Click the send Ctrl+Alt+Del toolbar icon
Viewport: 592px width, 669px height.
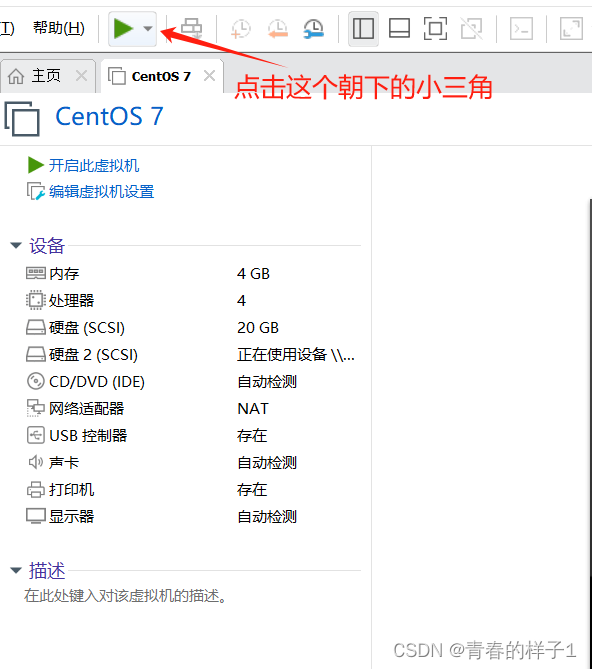pos(192,29)
